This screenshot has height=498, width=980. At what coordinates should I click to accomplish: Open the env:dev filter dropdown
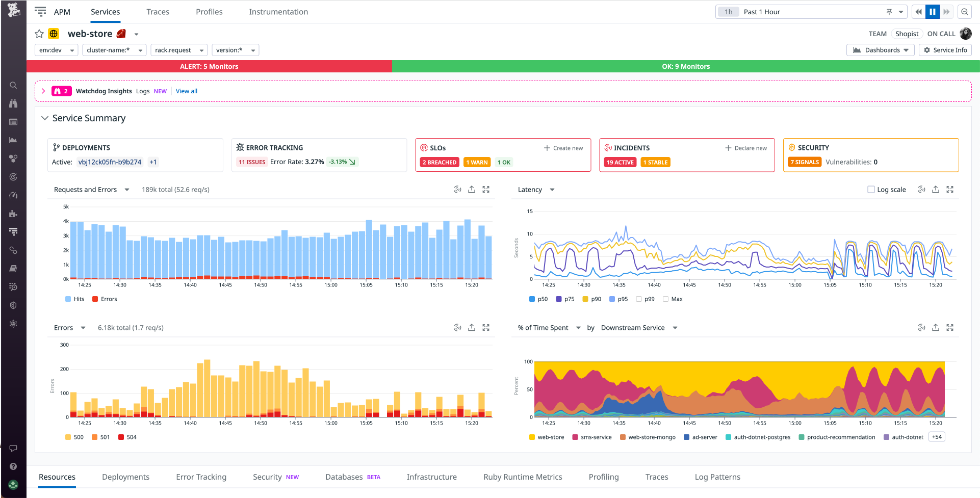[x=56, y=50]
